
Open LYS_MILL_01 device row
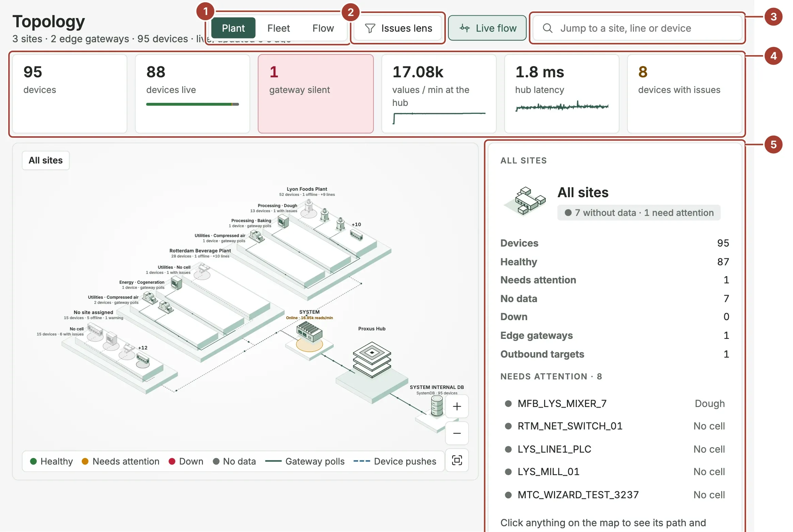pyautogui.click(x=615, y=472)
